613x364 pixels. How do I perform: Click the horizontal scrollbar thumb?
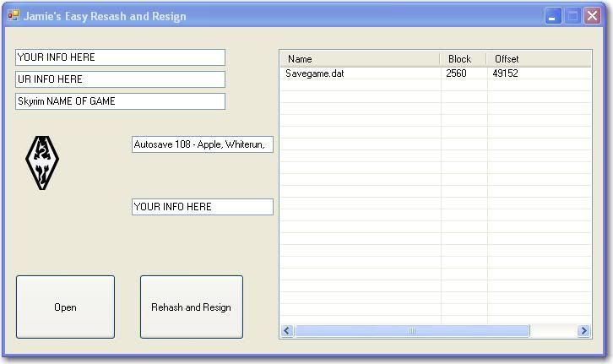coord(412,331)
